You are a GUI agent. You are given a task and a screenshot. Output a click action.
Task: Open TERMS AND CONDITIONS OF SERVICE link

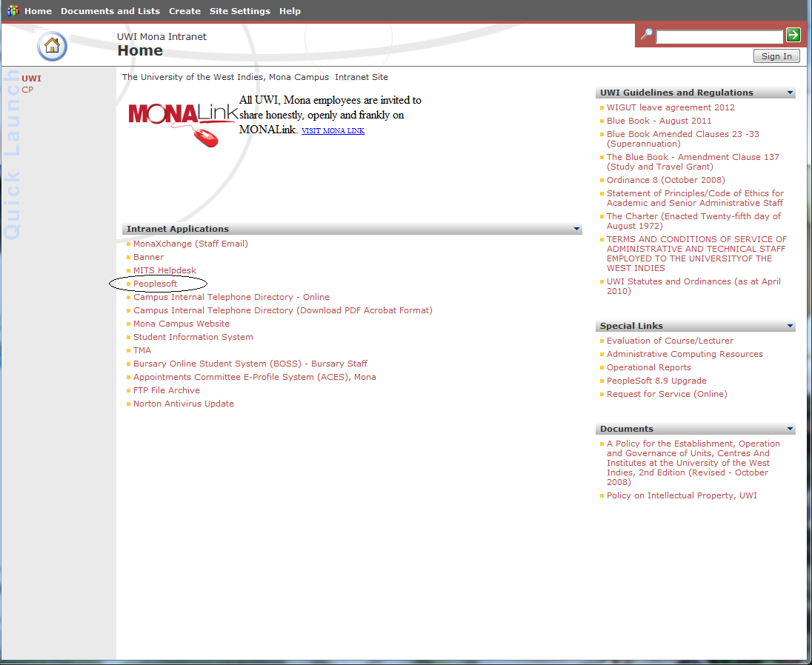pos(696,253)
